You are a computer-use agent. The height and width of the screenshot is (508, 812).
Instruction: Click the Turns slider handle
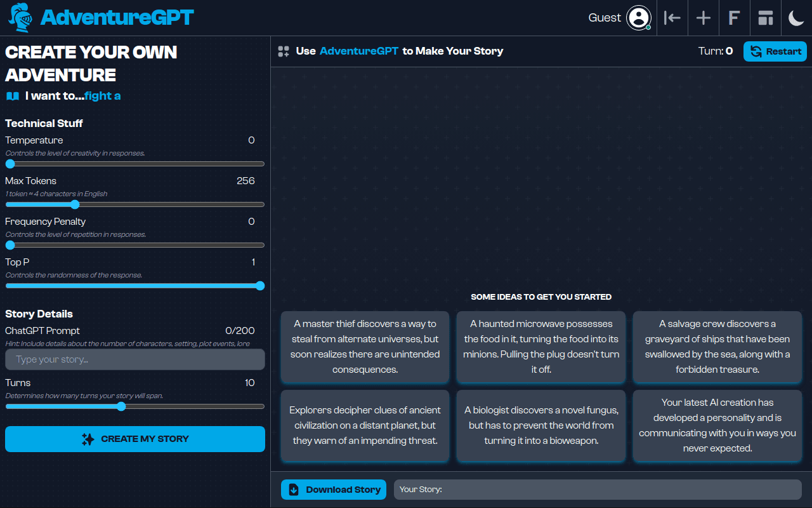(121, 406)
